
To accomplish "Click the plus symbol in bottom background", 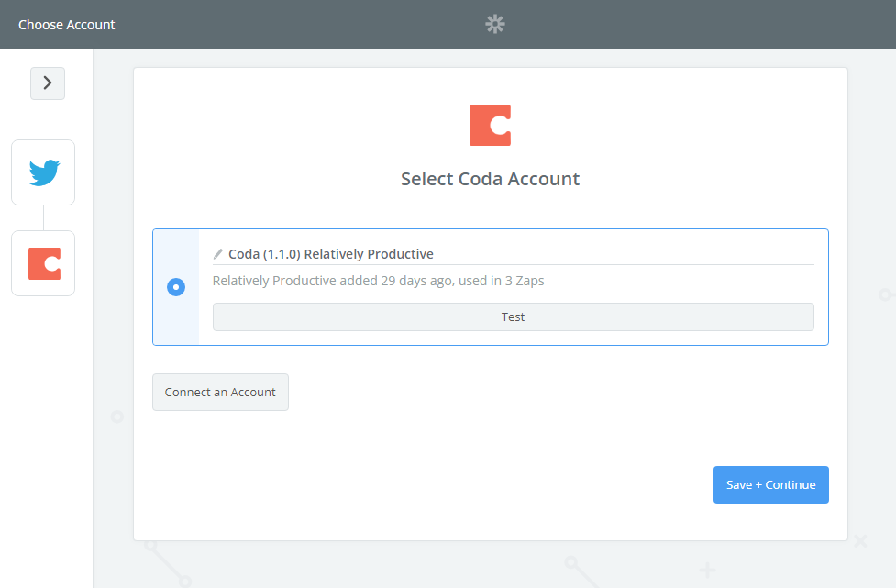I will point(706,569).
